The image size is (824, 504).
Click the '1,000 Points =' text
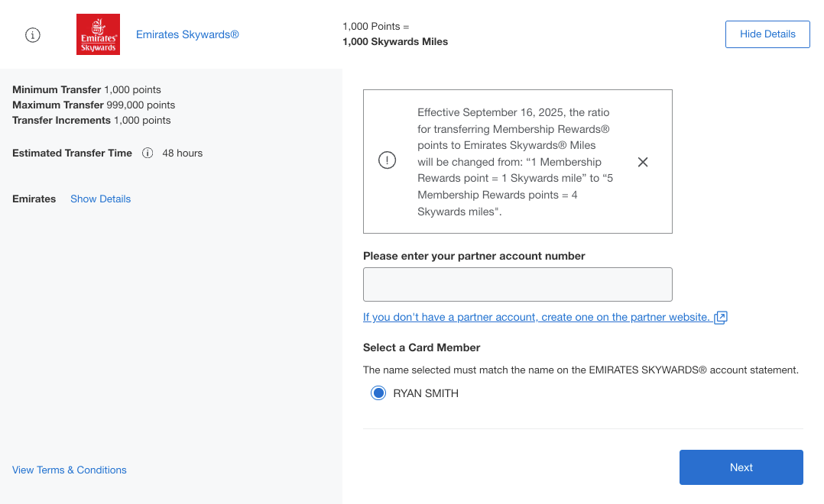point(376,26)
